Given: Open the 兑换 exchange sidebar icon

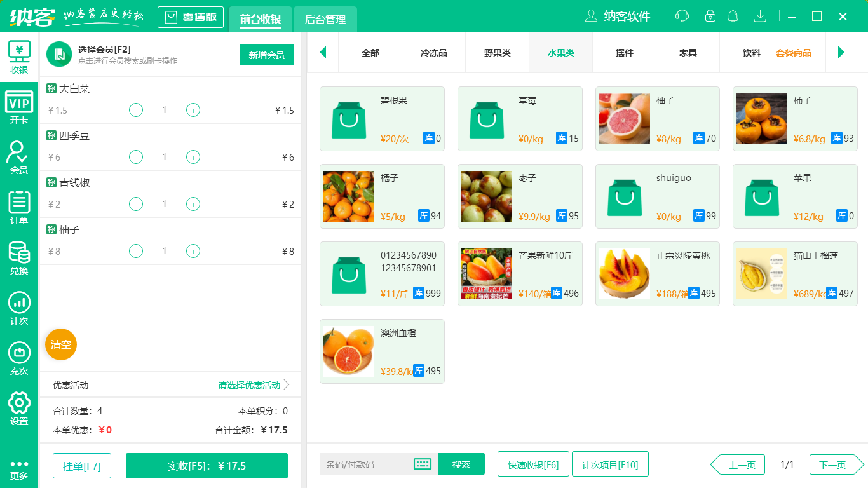Looking at the screenshot, I should tap(19, 257).
